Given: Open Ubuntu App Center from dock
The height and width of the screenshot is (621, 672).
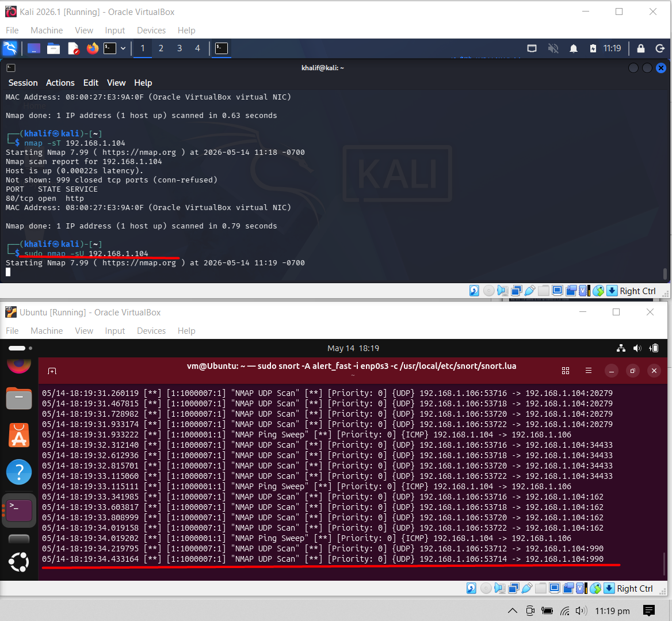Looking at the screenshot, I should click(19, 435).
